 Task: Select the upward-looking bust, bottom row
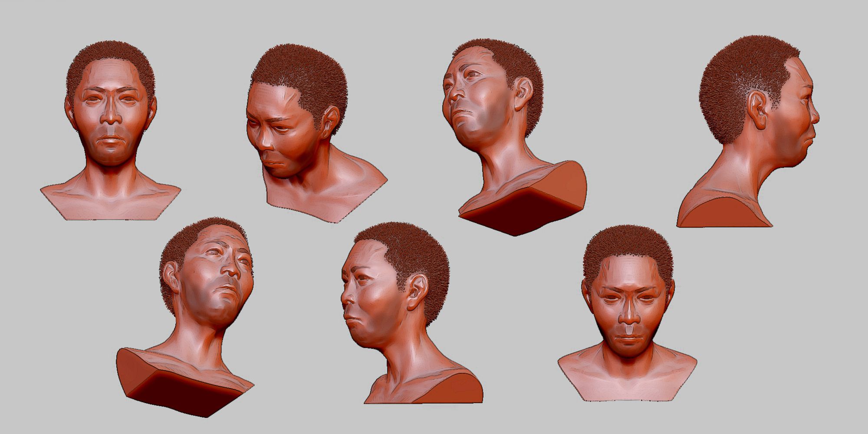(185, 317)
